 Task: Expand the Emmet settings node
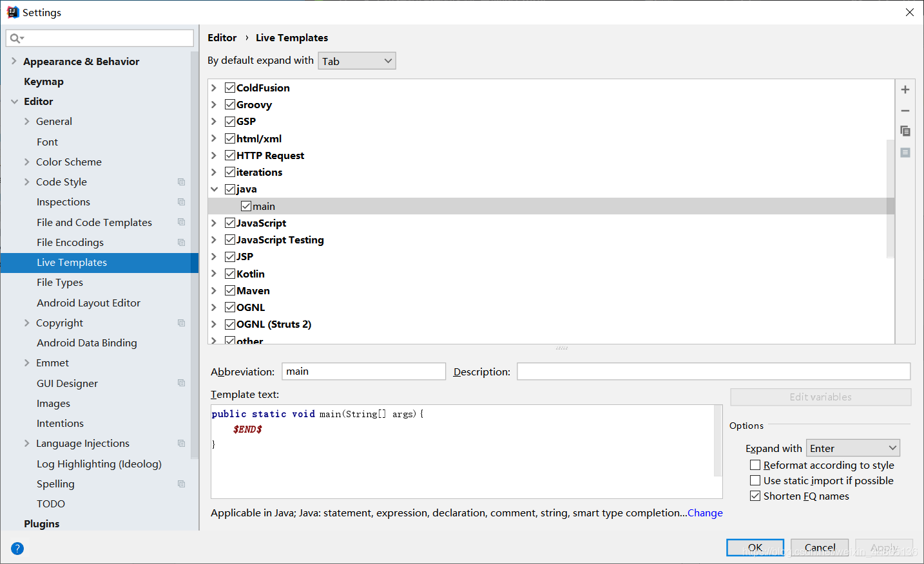point(27,363)
